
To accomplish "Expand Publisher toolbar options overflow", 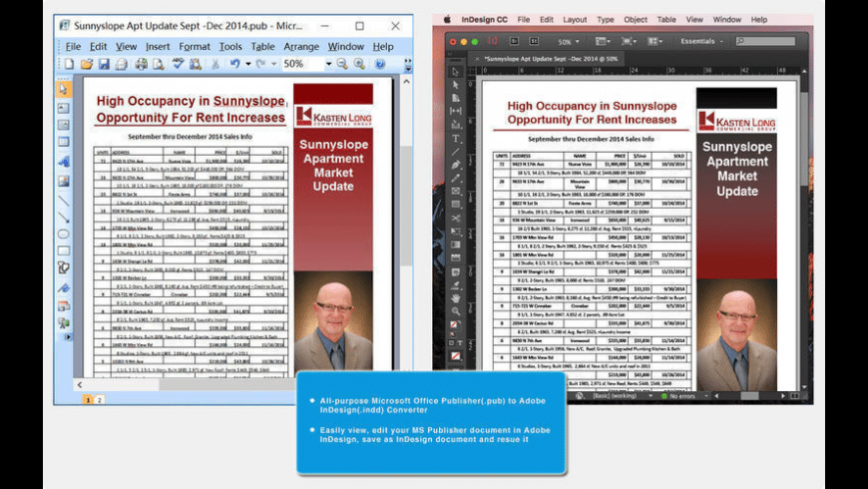I will [x=408, y=64].
